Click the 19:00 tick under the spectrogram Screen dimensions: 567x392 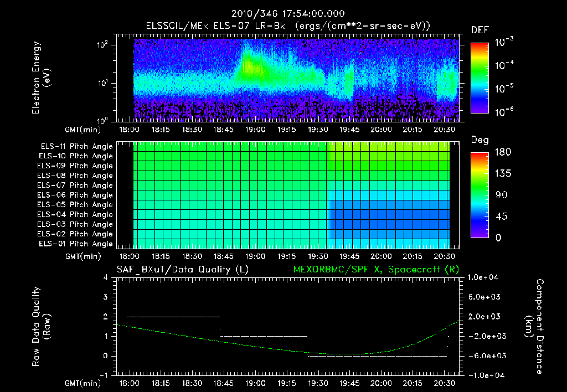coord(255,130)
